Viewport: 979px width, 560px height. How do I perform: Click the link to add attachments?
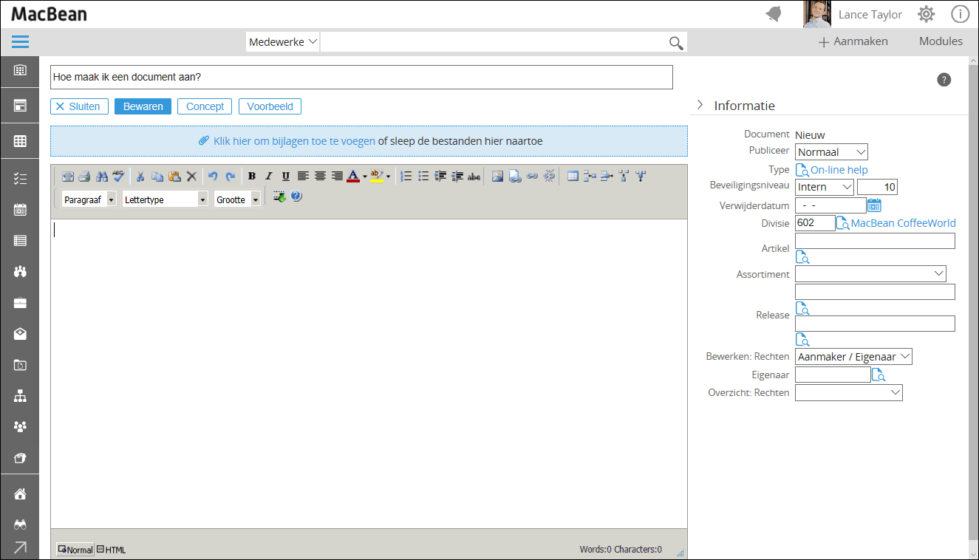pos(293,141)
